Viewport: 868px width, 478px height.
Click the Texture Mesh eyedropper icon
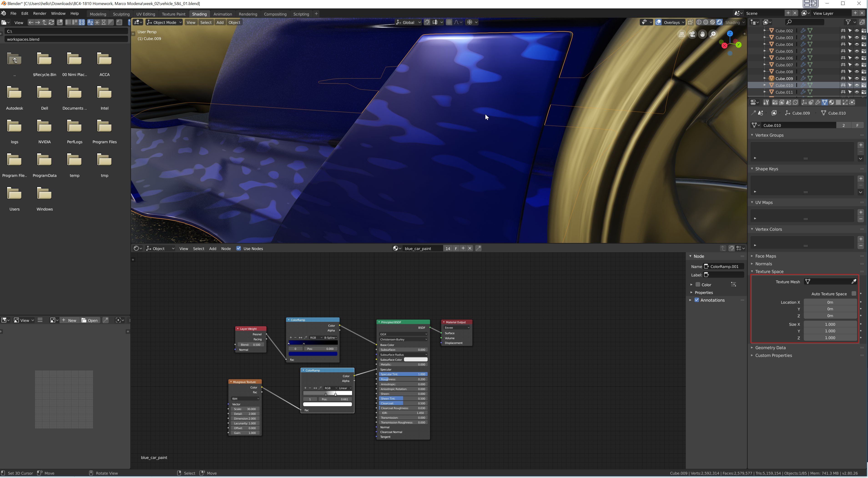coord(853,281)
